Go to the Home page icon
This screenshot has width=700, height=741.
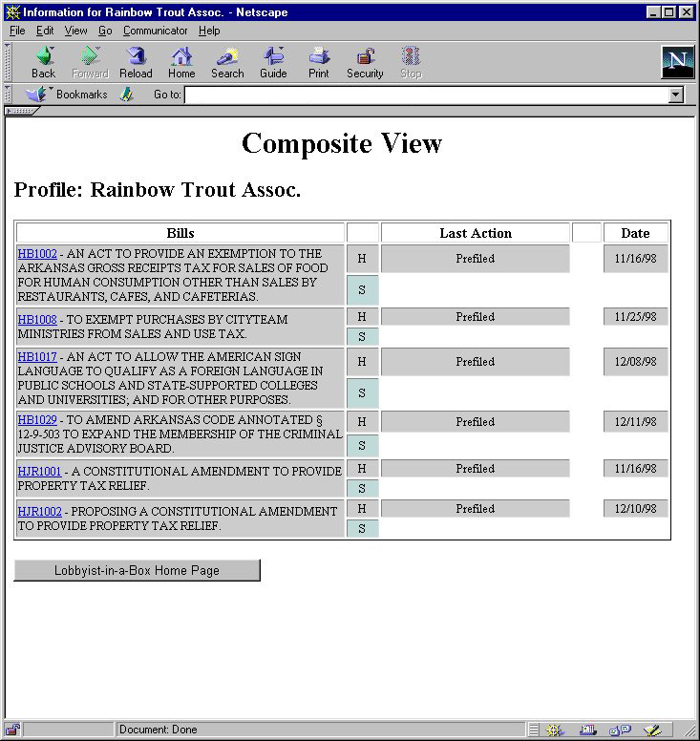[x=181, y=62]
